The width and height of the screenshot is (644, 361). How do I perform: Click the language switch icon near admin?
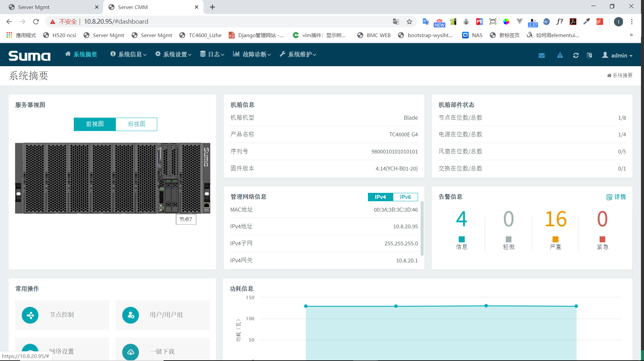tap(589, 55)
